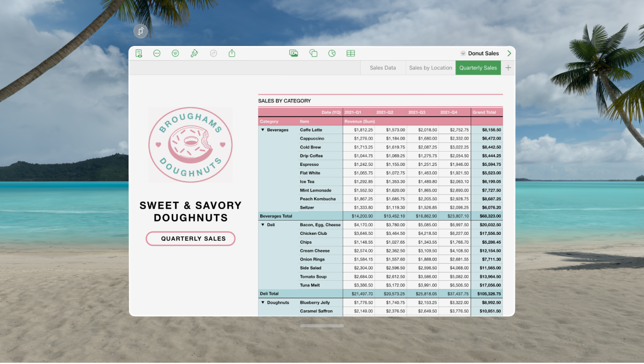644x364 pixels.
Task: Click the undo arrow icon
Action: [x=213, y=54]
